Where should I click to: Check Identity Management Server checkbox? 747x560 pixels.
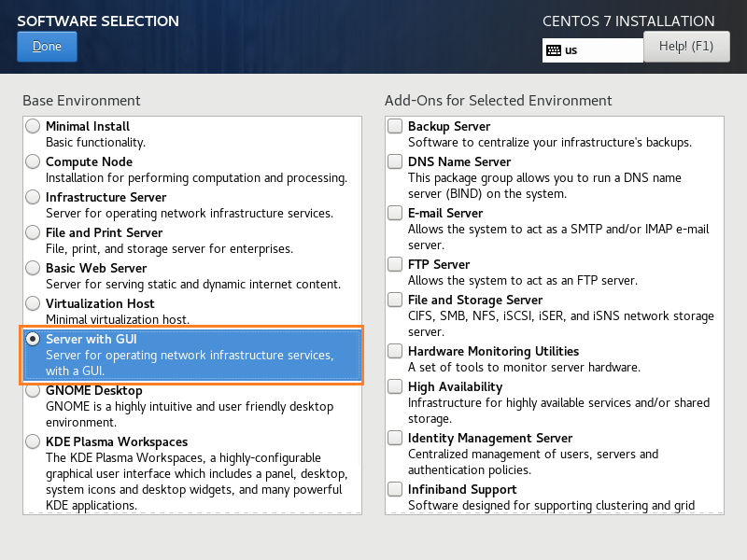tap(395, 438)
